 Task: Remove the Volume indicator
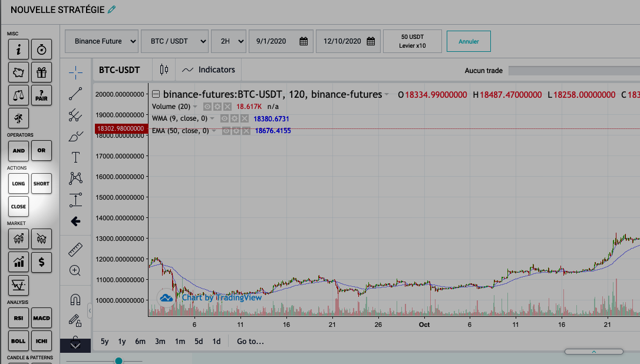[227, 107]
